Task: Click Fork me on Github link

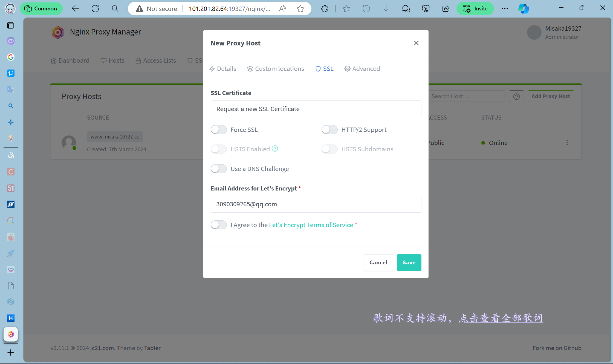Action: tap(557, 348)
